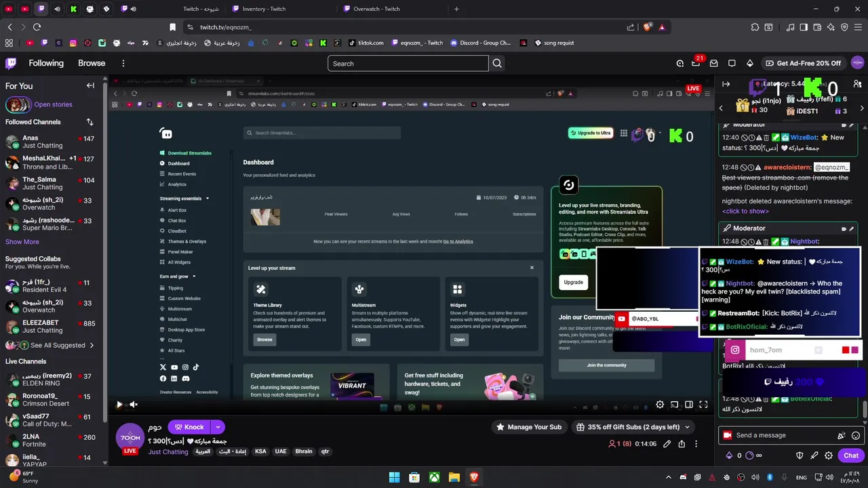
Task: Focus the Twitch Search box
Action: 408,63
